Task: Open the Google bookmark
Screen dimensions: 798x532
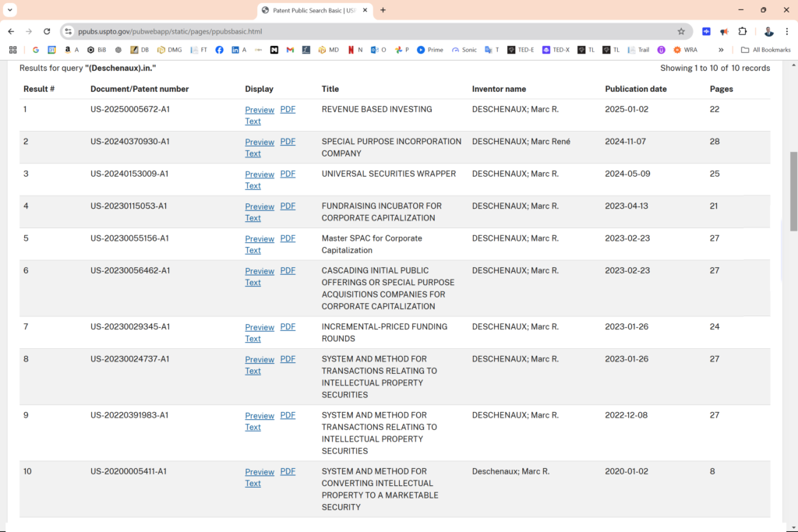Action: click(36, 50)
